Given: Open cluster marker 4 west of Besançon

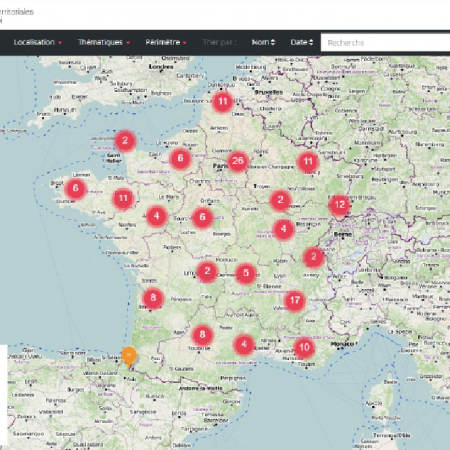Looking at the screenshot, I should point(283,229).
